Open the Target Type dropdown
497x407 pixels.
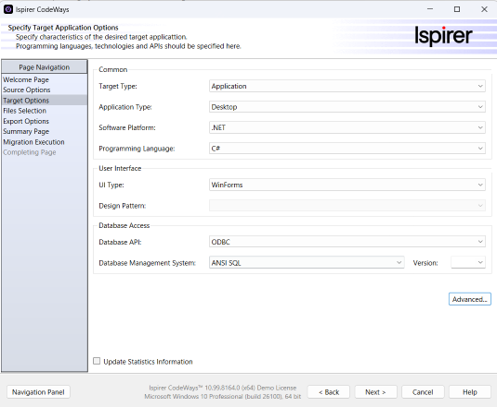(347, 86)
